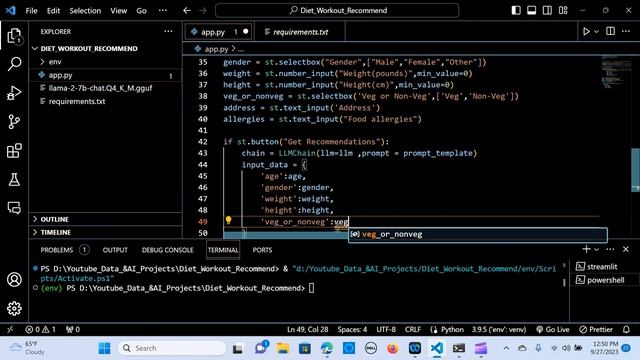Open the Accounts menu icon
The image size is (640, 360).
coord(14,280)
